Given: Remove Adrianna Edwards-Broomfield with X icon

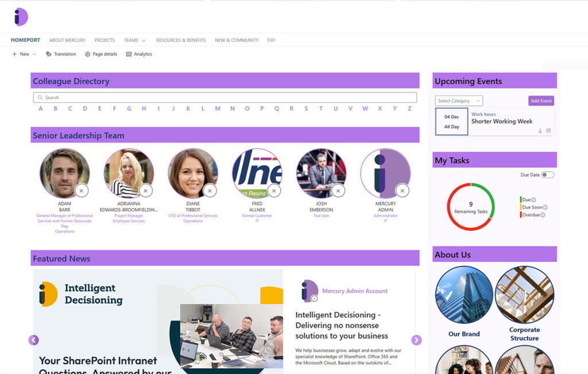Looking at the screenshot, I should tap(145, 191).
